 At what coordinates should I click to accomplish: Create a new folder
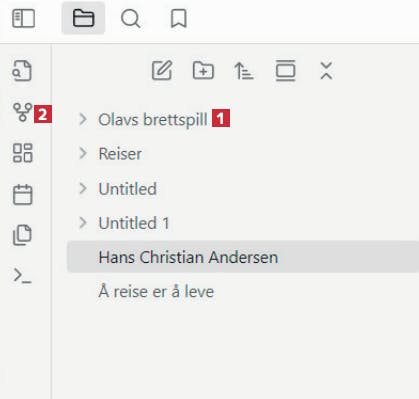[203, 70]
